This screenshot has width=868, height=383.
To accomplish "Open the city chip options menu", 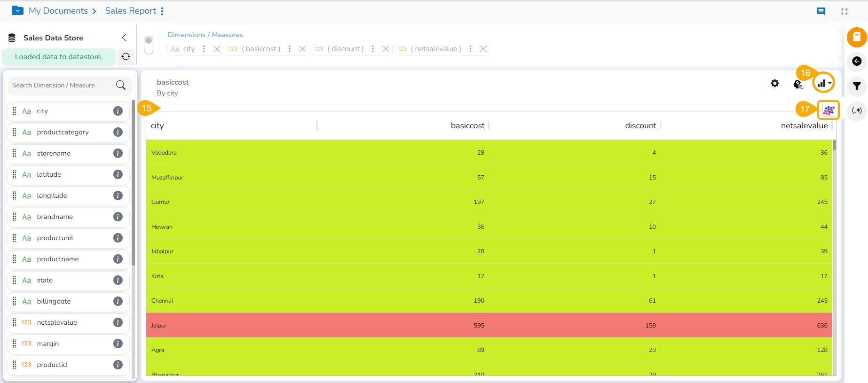I will (204, 49).
